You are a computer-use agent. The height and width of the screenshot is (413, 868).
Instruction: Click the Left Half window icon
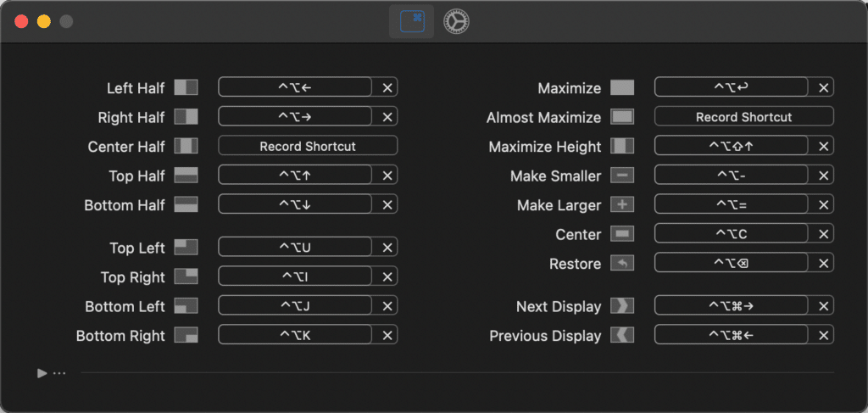pos(186,87)
